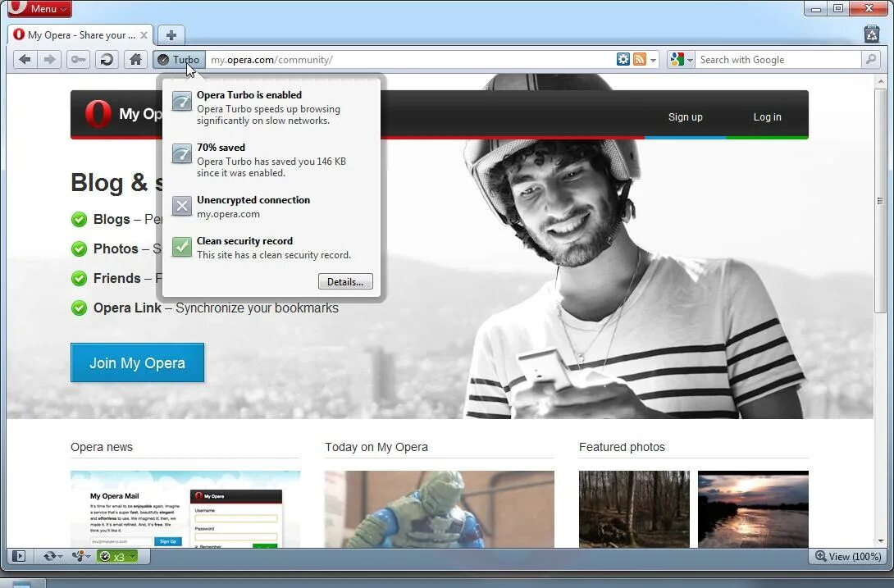Open the green toy figure thumbnail
The image size is (894, 588).
point(439,509)
